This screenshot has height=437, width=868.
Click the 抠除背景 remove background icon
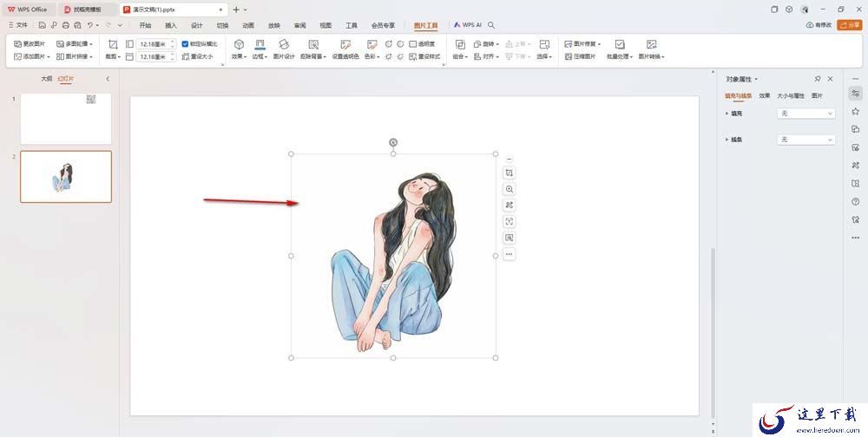(x=313, y=49)
